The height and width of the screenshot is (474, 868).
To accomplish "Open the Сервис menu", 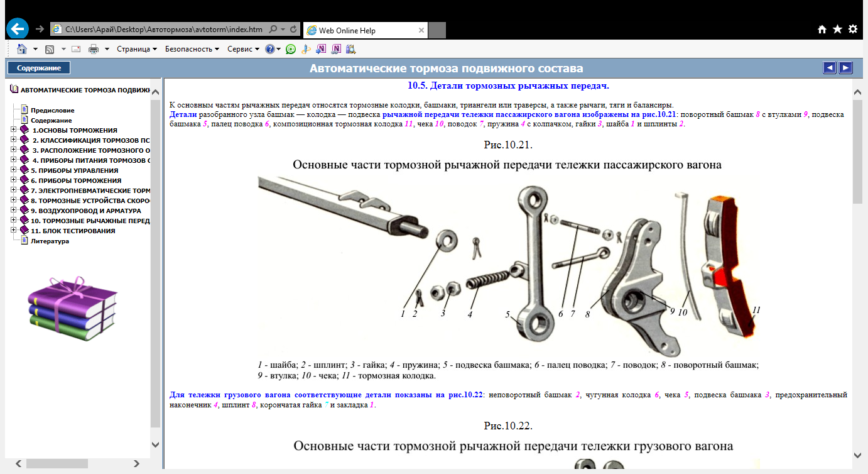I will pyautogui.click(x=243, y=49).
